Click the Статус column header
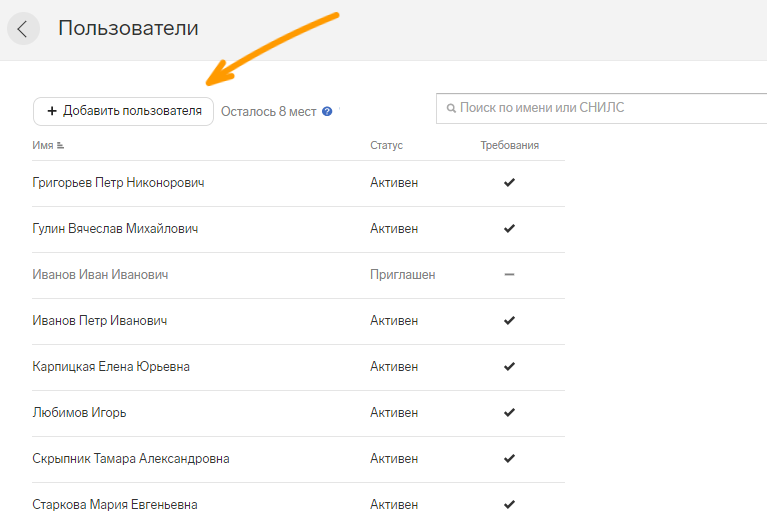The image size is (767, 526). click(x=386, y=145)
